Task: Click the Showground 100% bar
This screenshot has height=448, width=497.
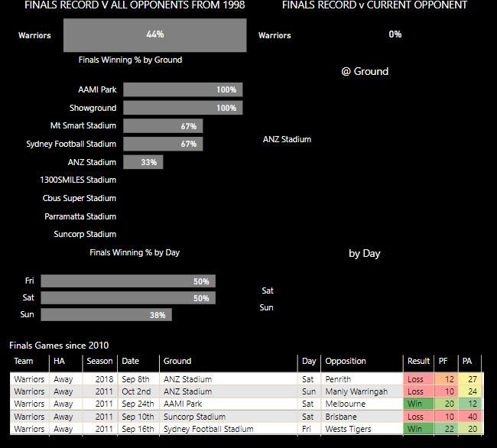Action: pyautogui.click(x=183, y=108)
